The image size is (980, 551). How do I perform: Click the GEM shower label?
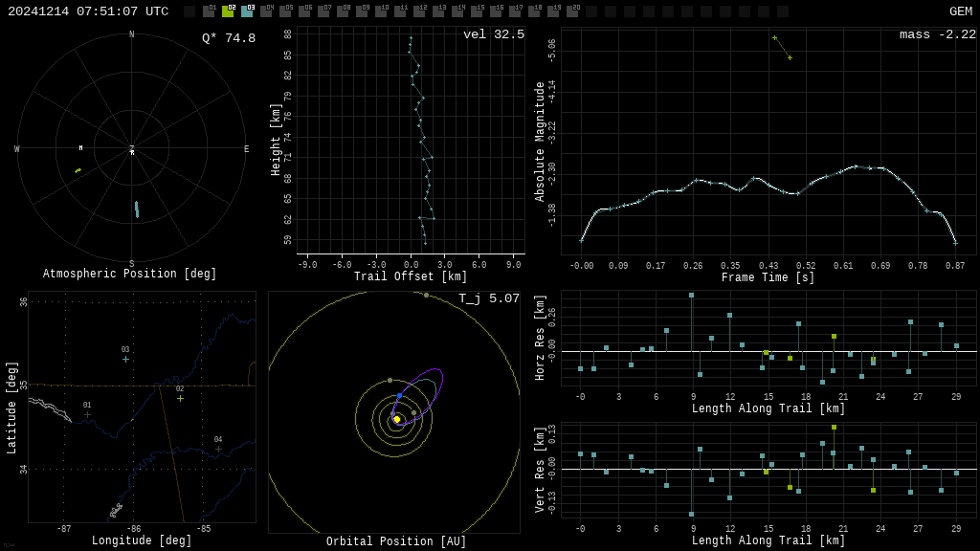960,11
